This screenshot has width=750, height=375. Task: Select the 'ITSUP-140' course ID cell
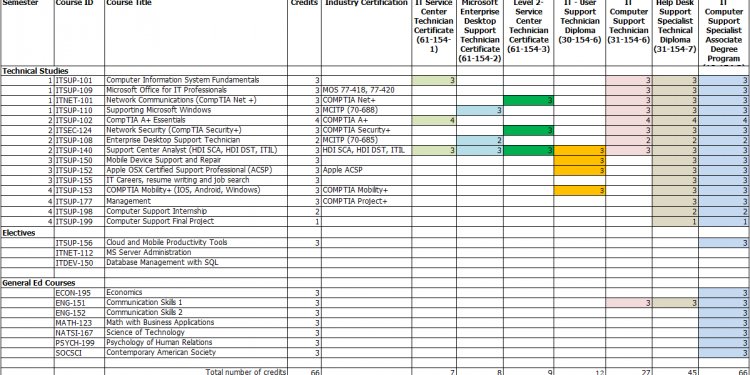79,151
